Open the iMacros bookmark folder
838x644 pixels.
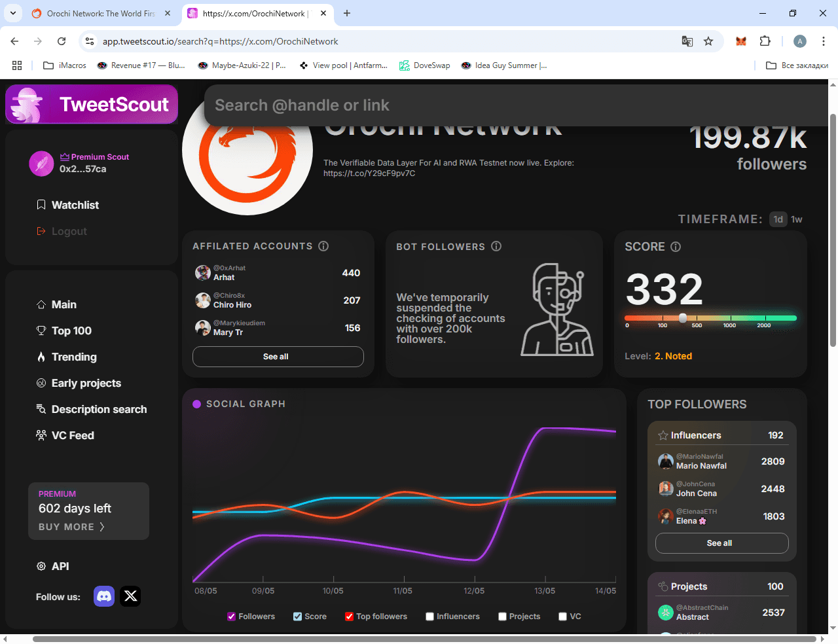click(65, 65)
